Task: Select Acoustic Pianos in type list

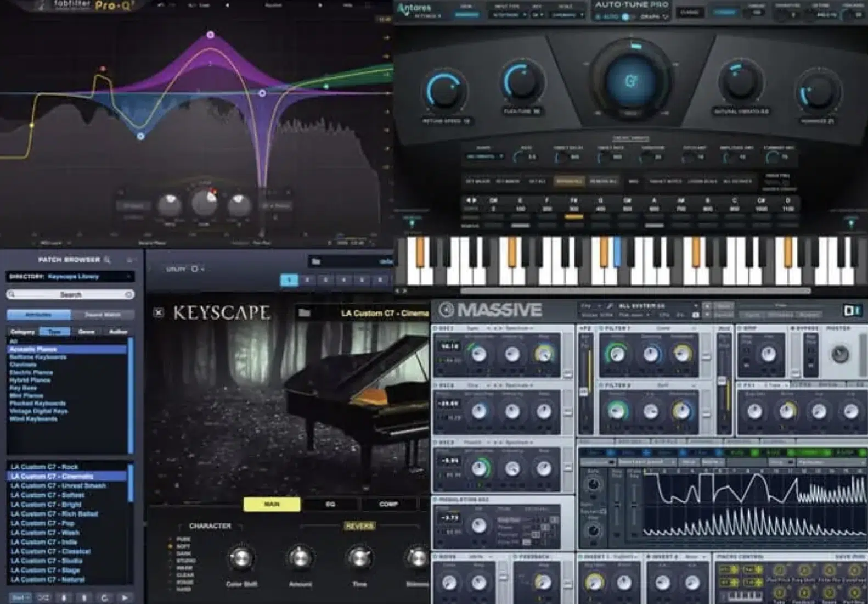Action: [x=67, y=349]
